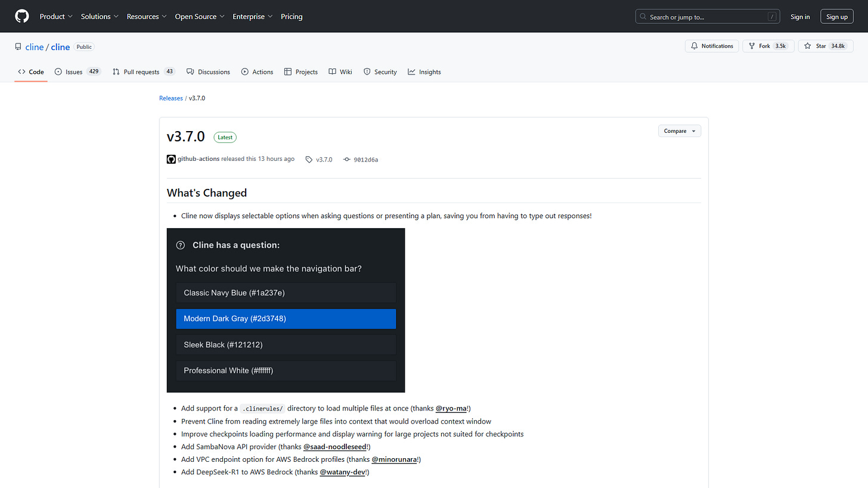Switch to the Discussions tab
Screen dimensions: 868x488
click(x=208, y=72)
